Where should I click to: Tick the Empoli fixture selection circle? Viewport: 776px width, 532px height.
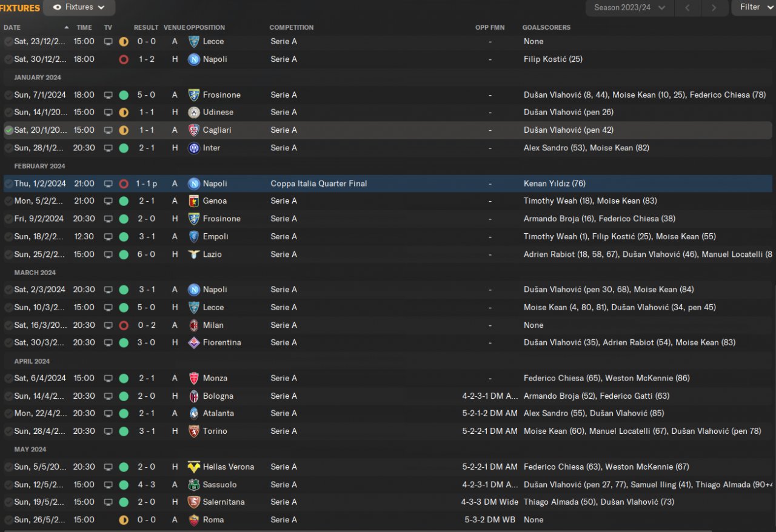pyautogui.click(x=8, y=236)
